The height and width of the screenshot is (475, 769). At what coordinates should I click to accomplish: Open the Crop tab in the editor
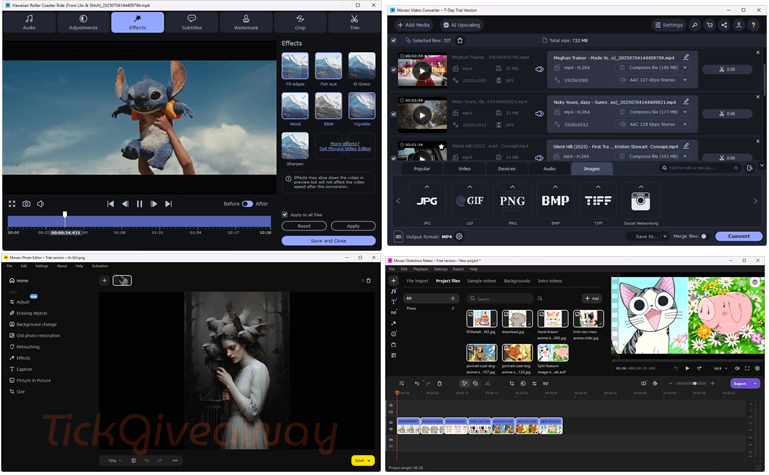300,23
